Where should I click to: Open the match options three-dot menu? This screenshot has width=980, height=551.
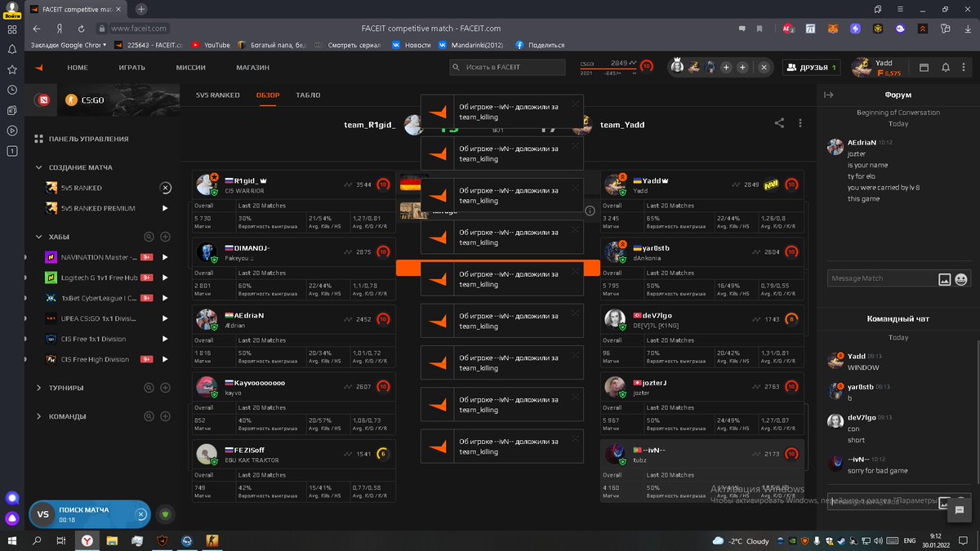tap(800, 123)
